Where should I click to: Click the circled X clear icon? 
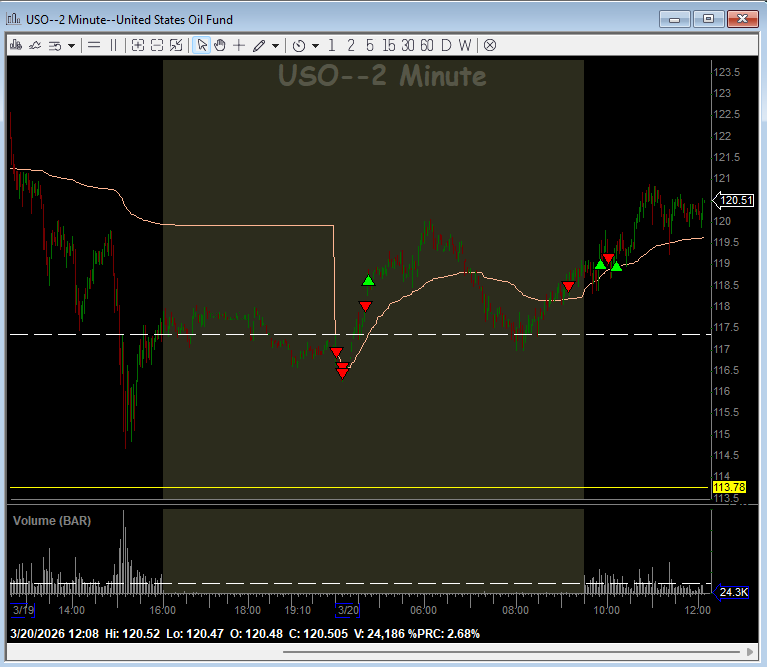click(490, 45)
